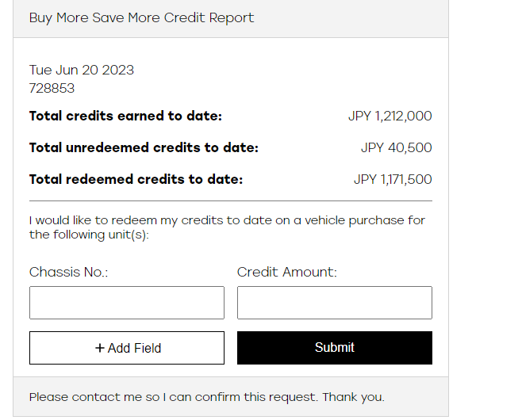Focus the Credit Amount input box
Viewport: 522px width, 420px height.
(335, 303)
